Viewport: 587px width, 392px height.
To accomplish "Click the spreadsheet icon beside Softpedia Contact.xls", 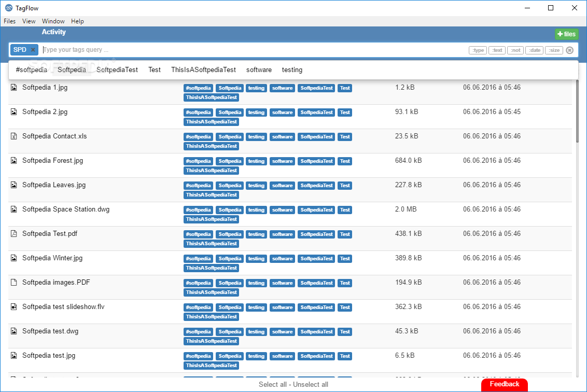I will pyautogui.click(x=14, y=136).
